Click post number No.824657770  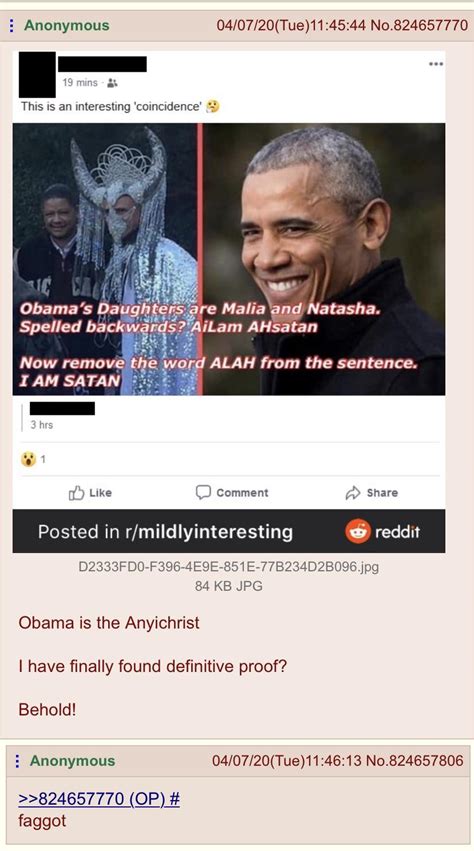point(419,26)
